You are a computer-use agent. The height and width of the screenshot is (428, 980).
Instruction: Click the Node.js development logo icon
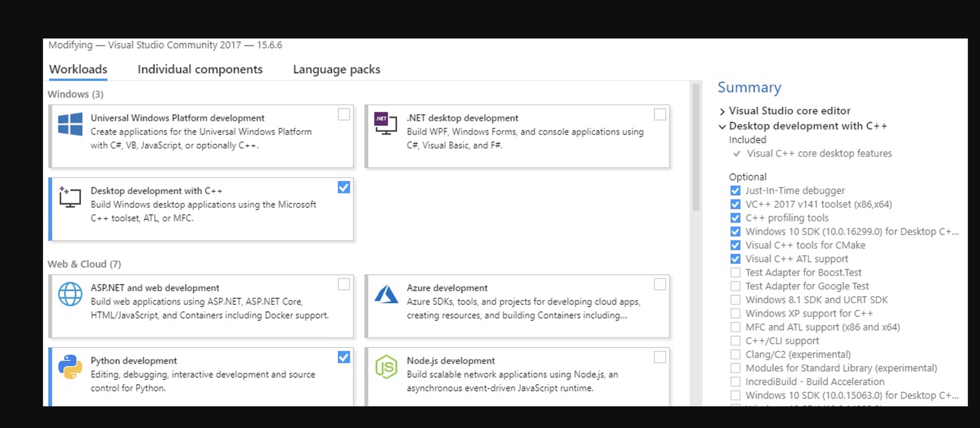[x=386, y=367]
